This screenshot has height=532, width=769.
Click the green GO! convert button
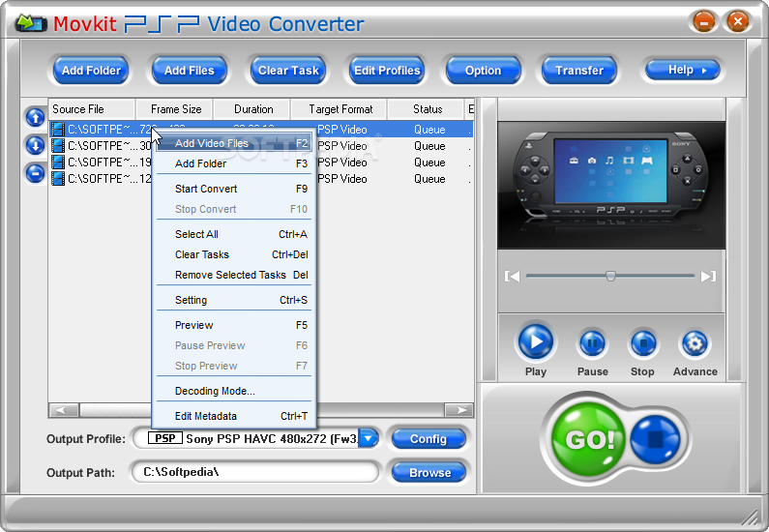click(x=588, y=439)
